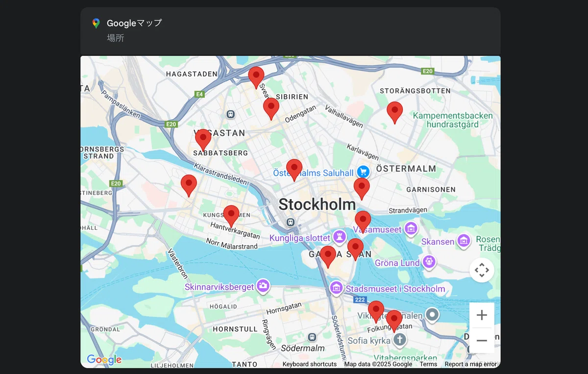Click the Strandvägen street label
Viewport: 588px width, 374px height.
click(408, 210)
